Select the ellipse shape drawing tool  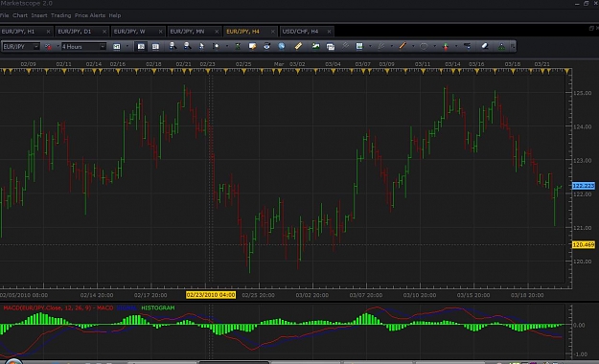coord(424,46)
